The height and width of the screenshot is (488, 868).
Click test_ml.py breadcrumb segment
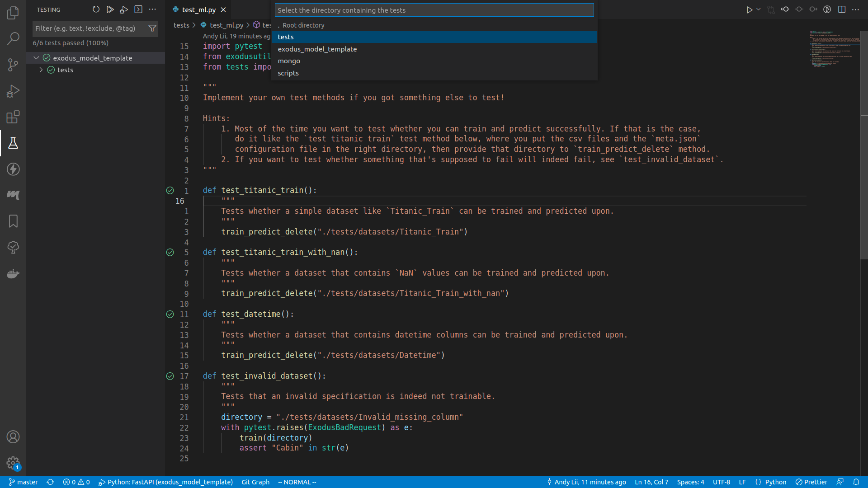point(226,25)
